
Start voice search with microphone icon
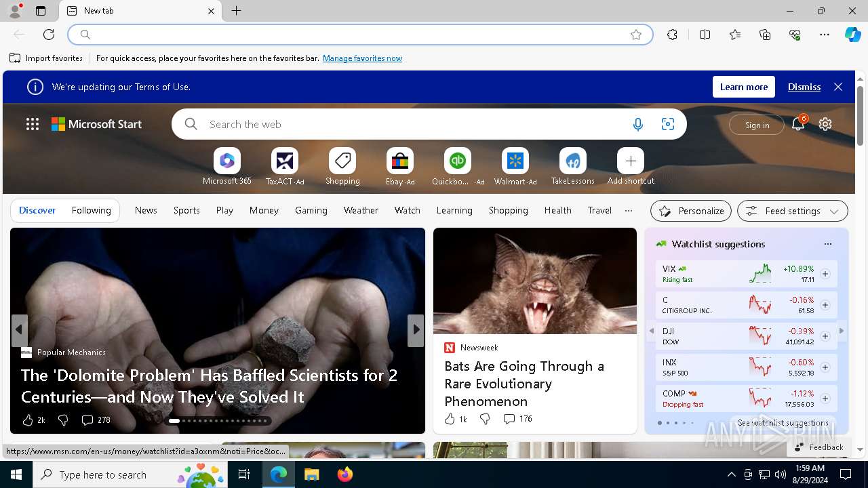637,124
